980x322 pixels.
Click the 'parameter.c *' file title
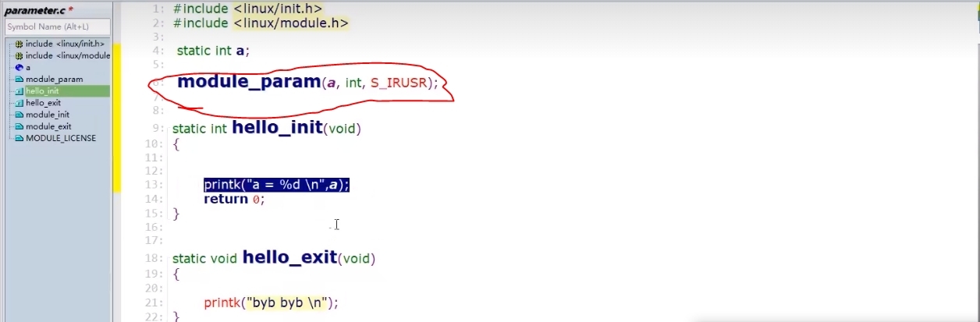tap(39, 9)
